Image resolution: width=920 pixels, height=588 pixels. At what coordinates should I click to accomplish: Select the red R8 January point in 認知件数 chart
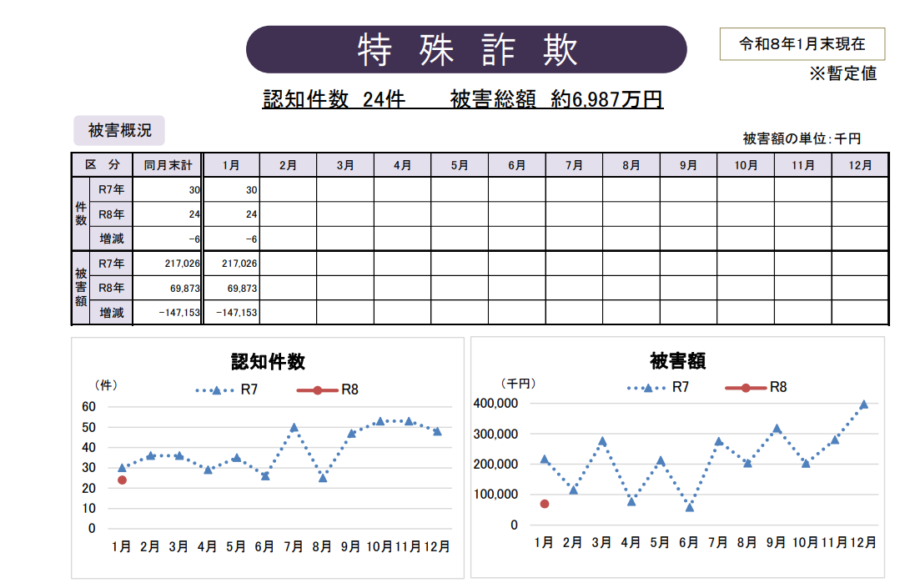(x=122, y=480)
